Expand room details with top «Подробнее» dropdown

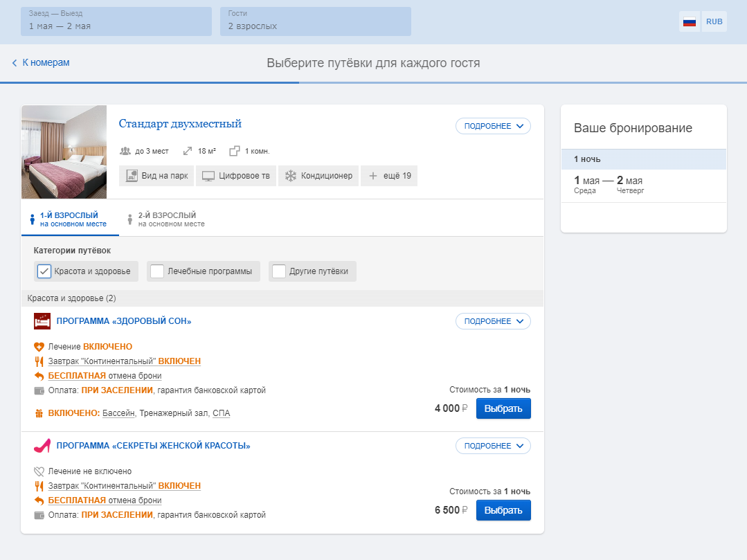(x=493, y=126)
